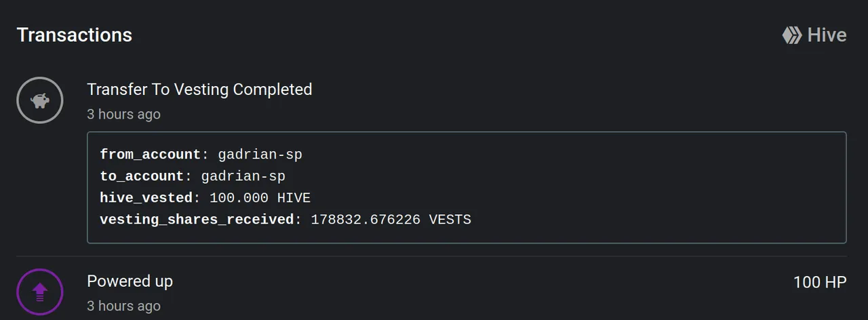Click the purple power up arrow icon
The image size is (868, 320).
tap(40, 292)
